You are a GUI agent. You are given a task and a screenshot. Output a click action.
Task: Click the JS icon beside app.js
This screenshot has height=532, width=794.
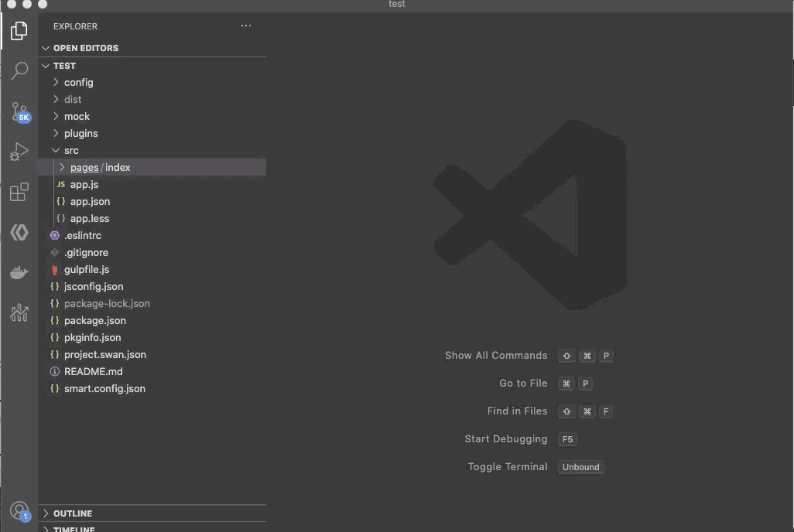click(61, 184)
